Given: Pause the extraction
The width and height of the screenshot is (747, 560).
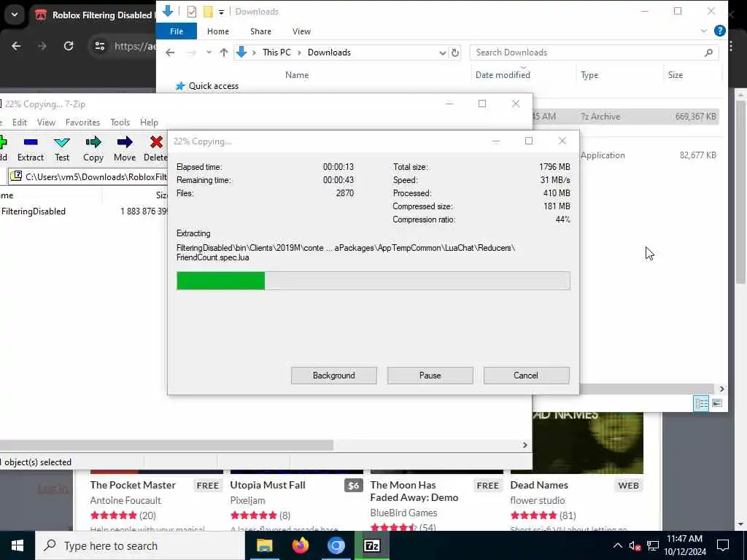Looking at the screenshot, I should point(430,376).
